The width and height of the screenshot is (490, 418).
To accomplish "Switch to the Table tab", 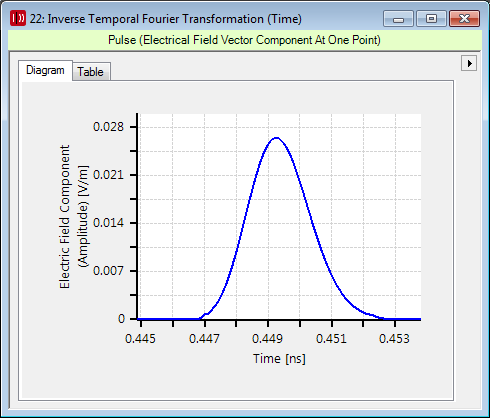I will (x=91, y=72).
